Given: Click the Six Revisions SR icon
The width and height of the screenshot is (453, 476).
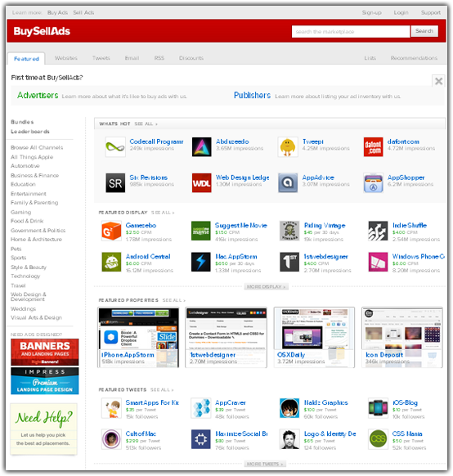Looking at the screenshot, I should (115, 183).
